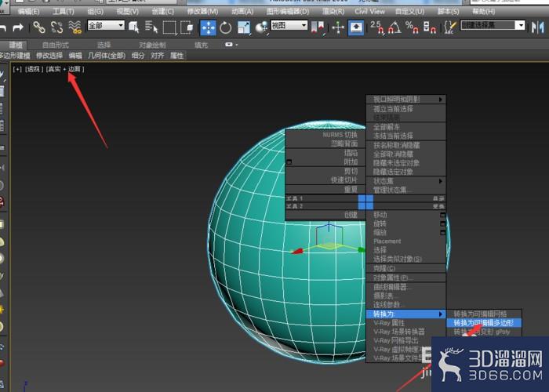549x392 pixels.
Task: Activate the Select and Link tool
Action: (x=39, y=27)
